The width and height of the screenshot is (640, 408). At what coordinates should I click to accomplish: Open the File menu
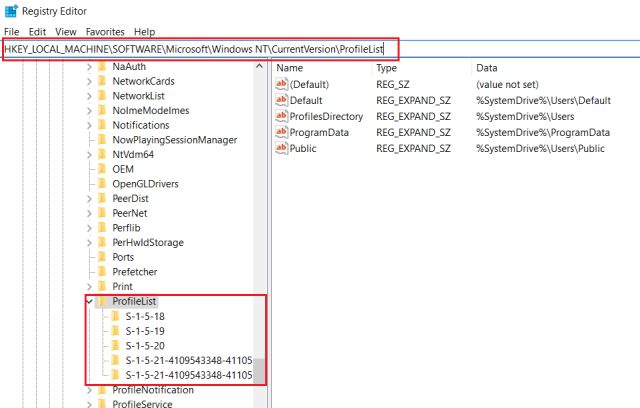[12, 32]
